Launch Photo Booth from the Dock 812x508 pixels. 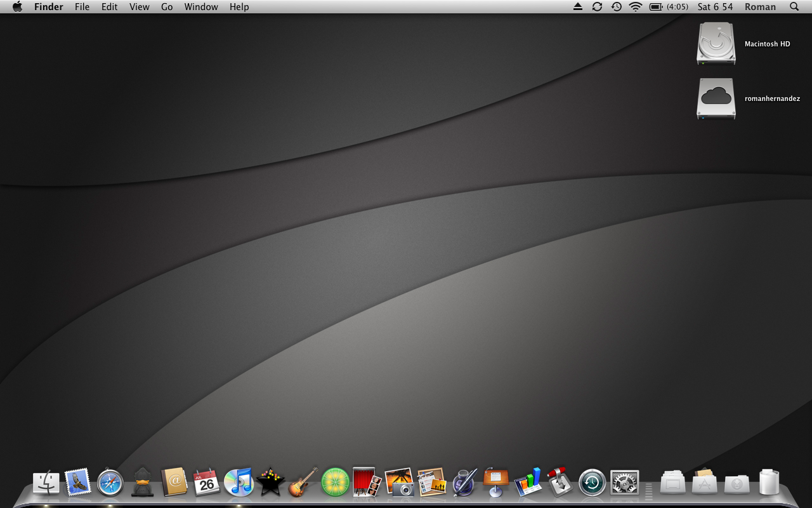(367, 483)
